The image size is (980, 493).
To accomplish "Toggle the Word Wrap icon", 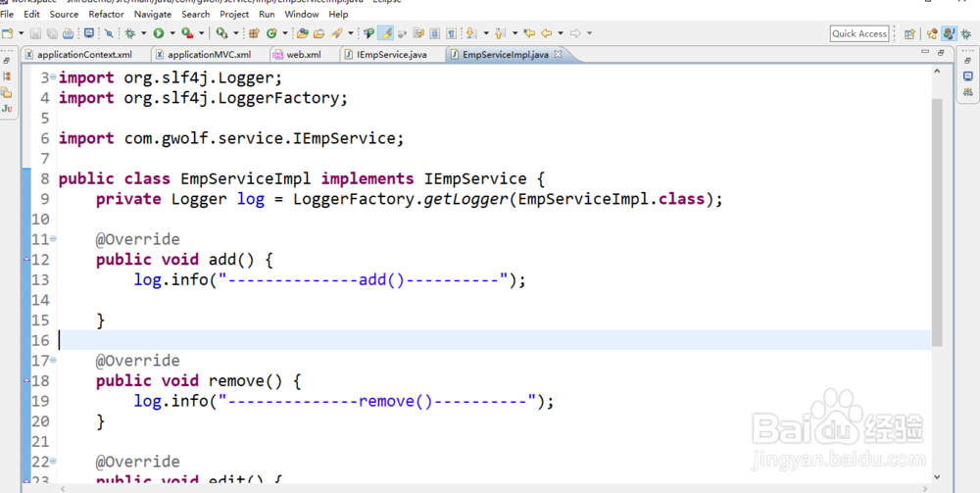I will coord(418,33).
